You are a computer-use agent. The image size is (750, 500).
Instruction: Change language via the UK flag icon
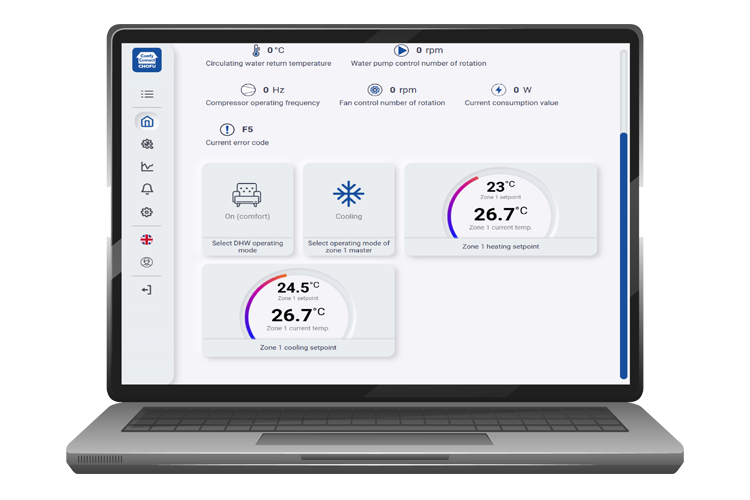pyautogui.click(x=147, y=240)
